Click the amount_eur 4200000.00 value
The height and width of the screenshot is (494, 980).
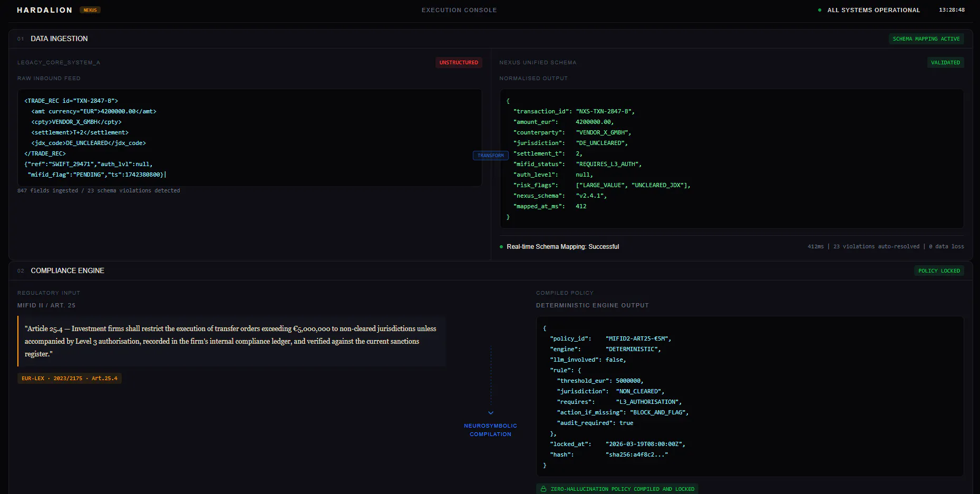pos(595,122)
